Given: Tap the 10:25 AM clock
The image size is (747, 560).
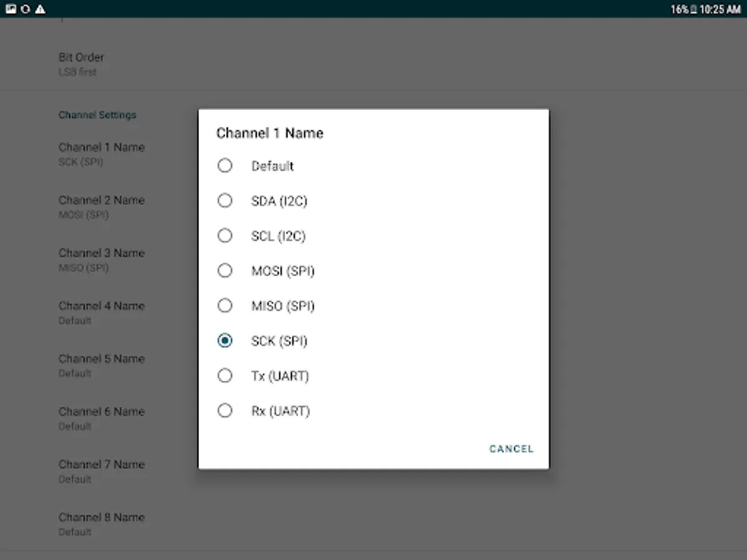Looking at the screenshot, I should (720, 9).
